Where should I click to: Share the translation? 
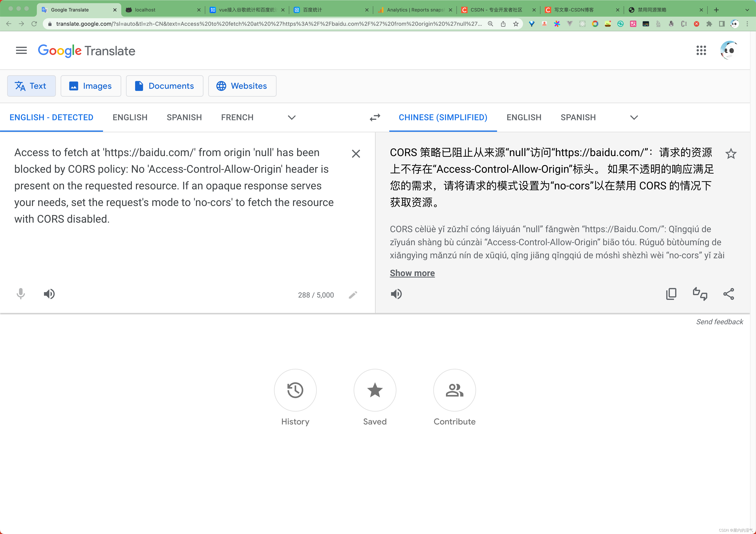tap(728, 294)
